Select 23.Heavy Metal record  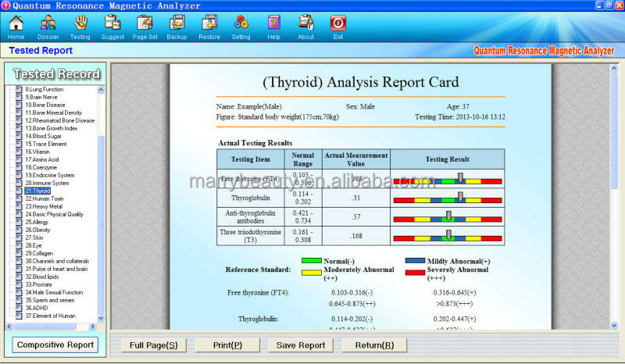click(x=44, y=206)
